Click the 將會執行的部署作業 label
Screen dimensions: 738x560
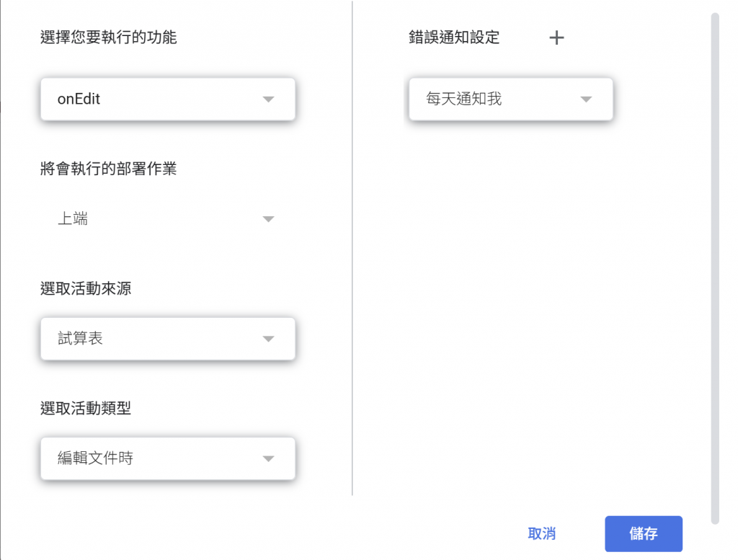[109, 169]
